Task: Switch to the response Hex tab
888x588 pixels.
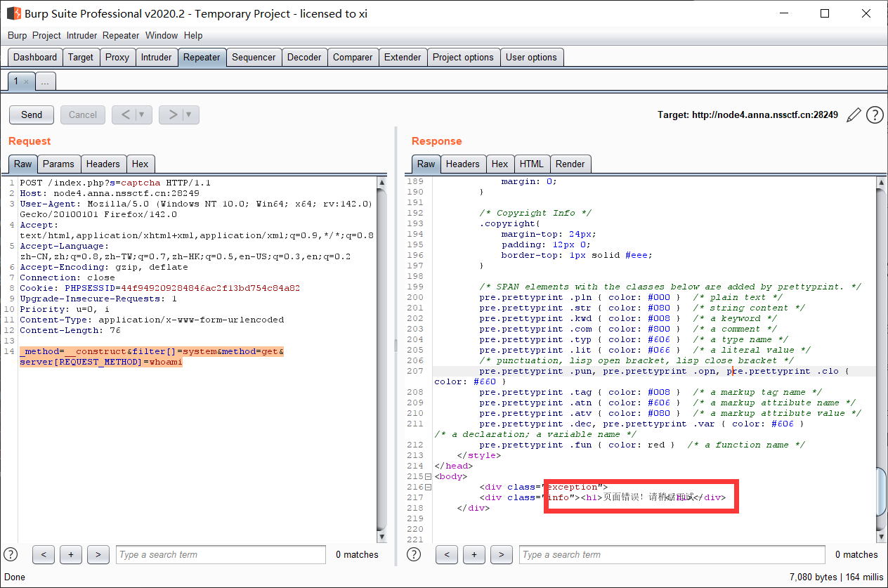Action: pyautogui.click(x=499, y=164)
